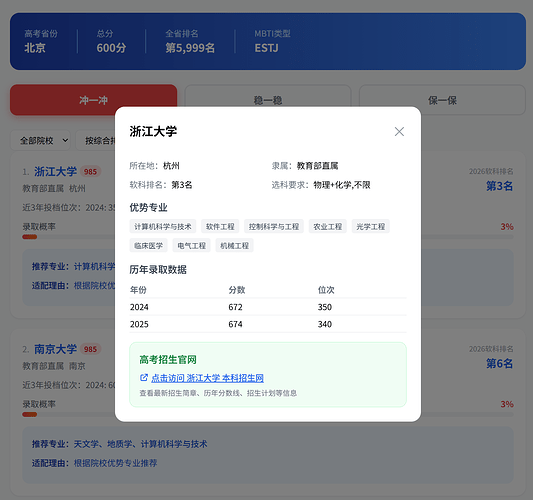Click 选科要求 value 物理+化学,不限
Viewport: 533px width, 500px height.
[x=342, y=185]
